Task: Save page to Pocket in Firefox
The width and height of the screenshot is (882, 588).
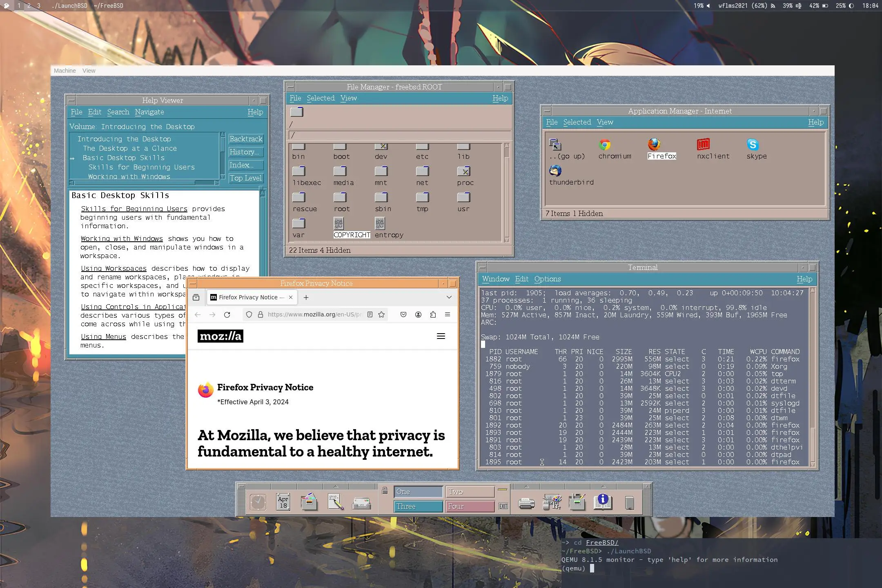Action: [x=403, y=314]
